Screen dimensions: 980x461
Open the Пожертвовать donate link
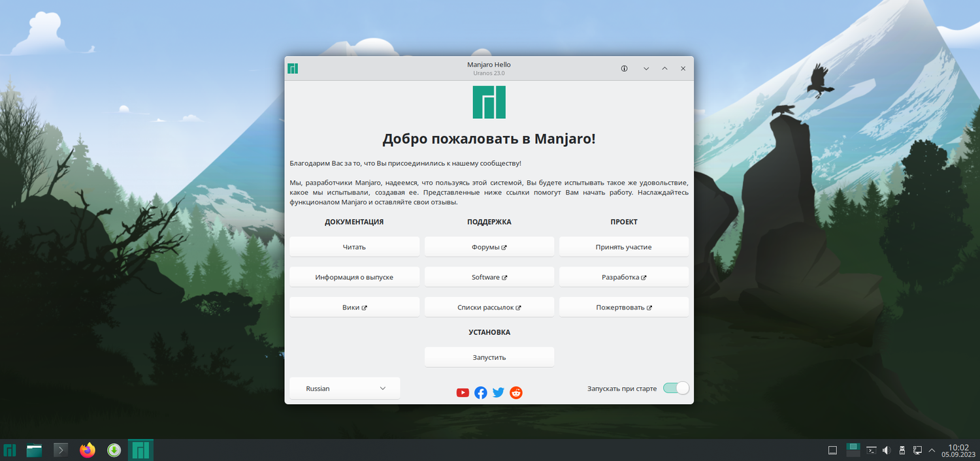(624, 307)
